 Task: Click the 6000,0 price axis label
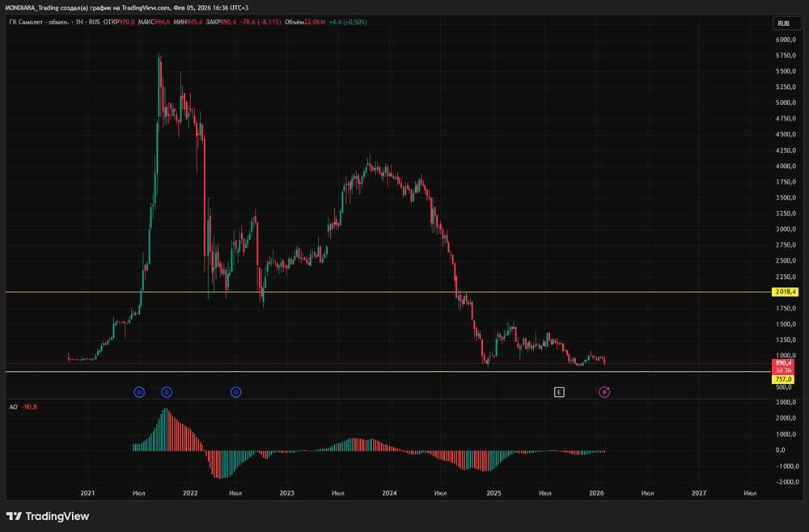pos(786,40)
